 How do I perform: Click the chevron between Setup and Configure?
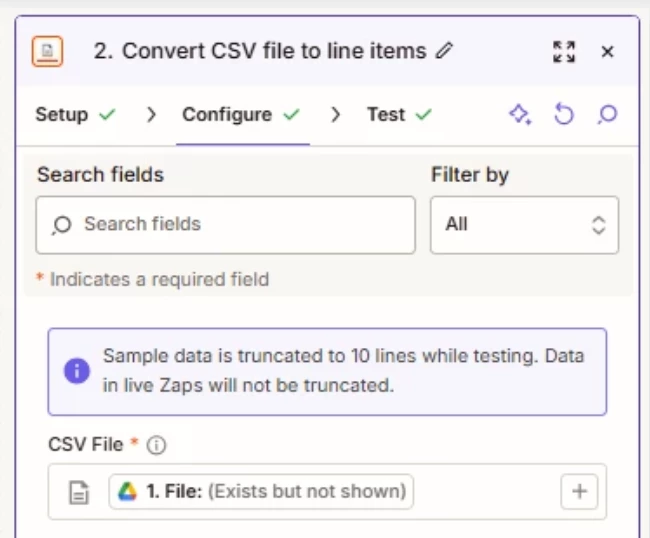point(151,114)
